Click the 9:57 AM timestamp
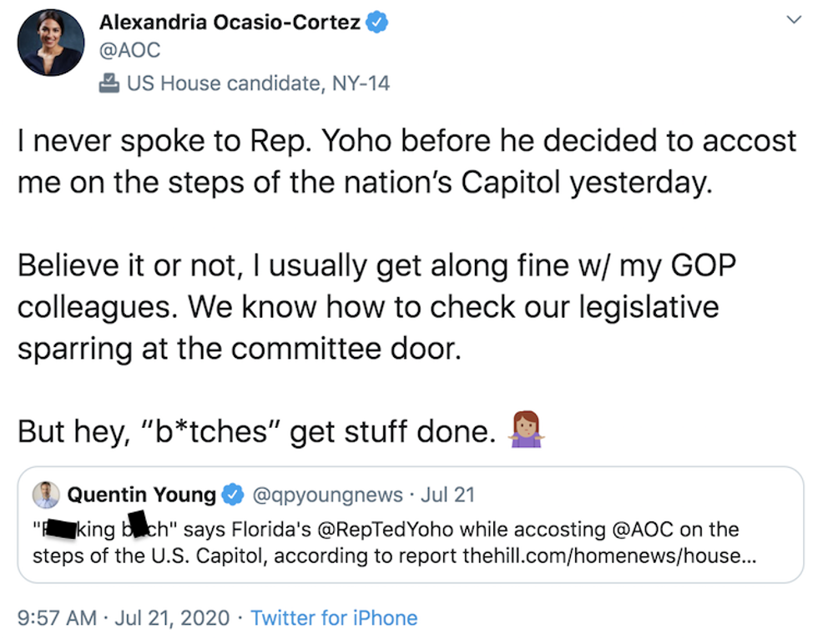This screenshot has height=644, width=818. pyautogui.click(x=53, y=618)
